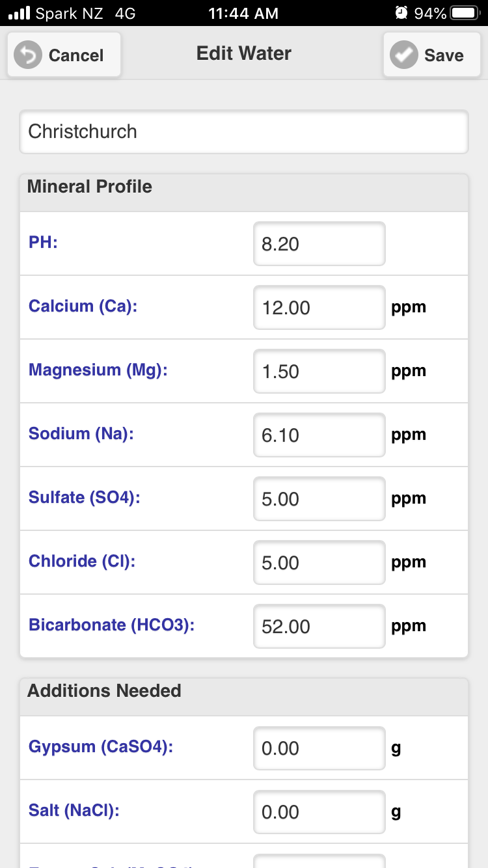This screenshot has width=488, height=868.
Task: Tap the Edit Water title
Action: coord(244,53)
